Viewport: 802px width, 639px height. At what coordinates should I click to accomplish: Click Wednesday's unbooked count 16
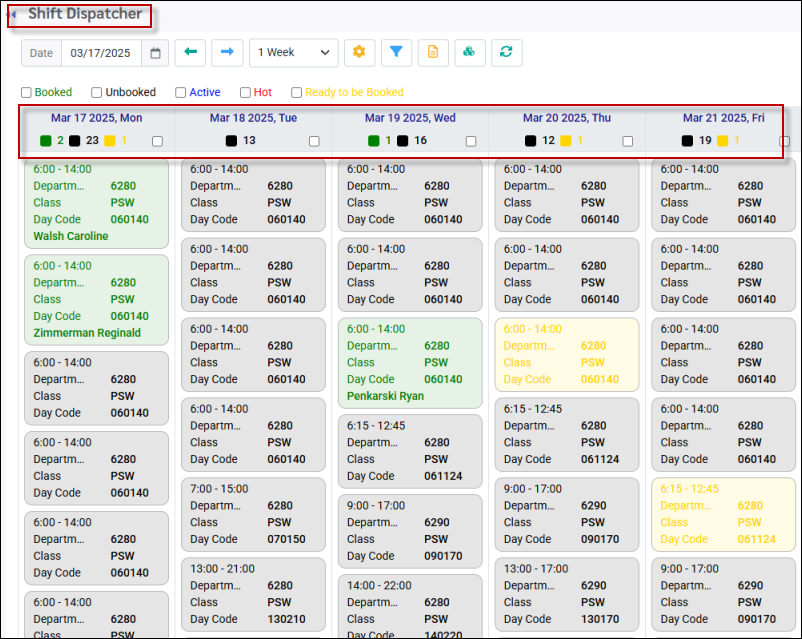tap(420, 141)
